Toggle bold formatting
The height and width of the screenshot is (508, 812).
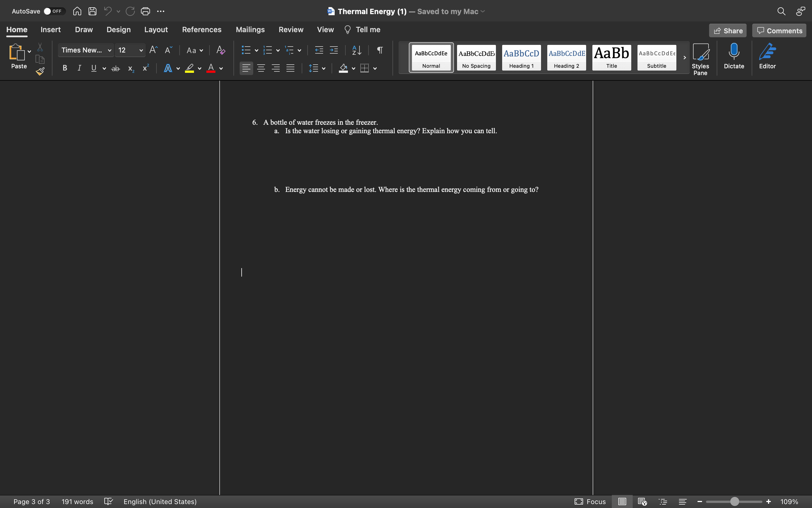65,68
